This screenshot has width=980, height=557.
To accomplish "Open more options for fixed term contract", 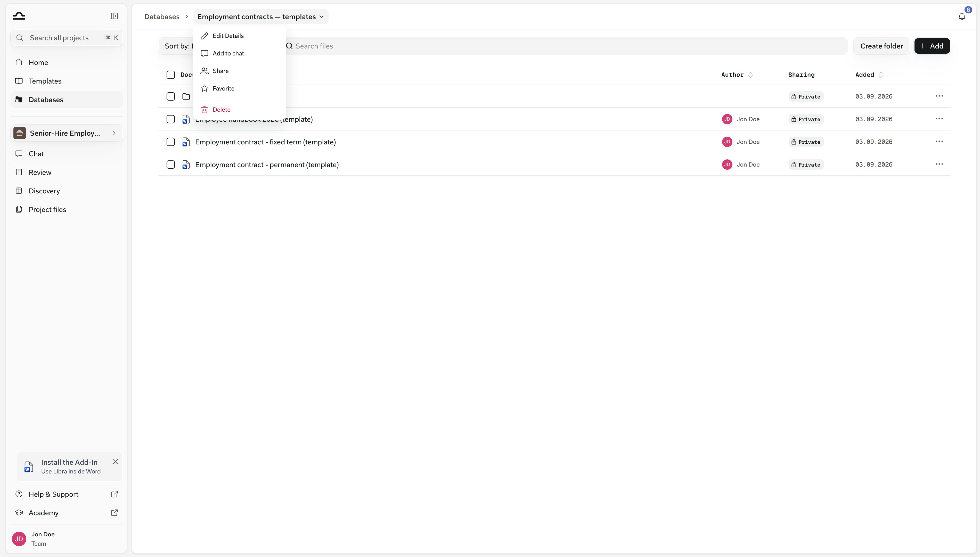I will (939, 142).
